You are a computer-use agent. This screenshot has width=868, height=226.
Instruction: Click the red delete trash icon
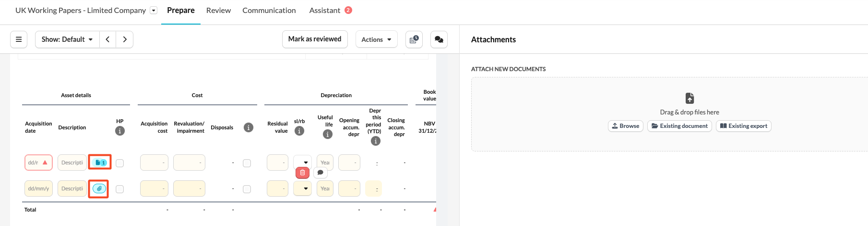302,173
